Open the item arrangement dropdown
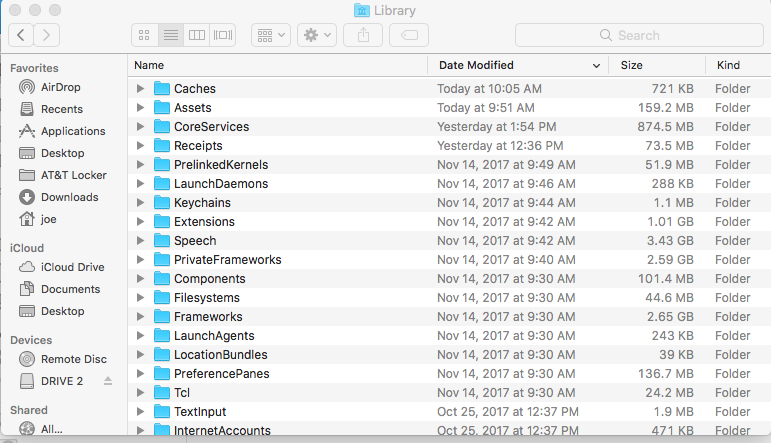 pyautogui.click(x=271, y=35)
